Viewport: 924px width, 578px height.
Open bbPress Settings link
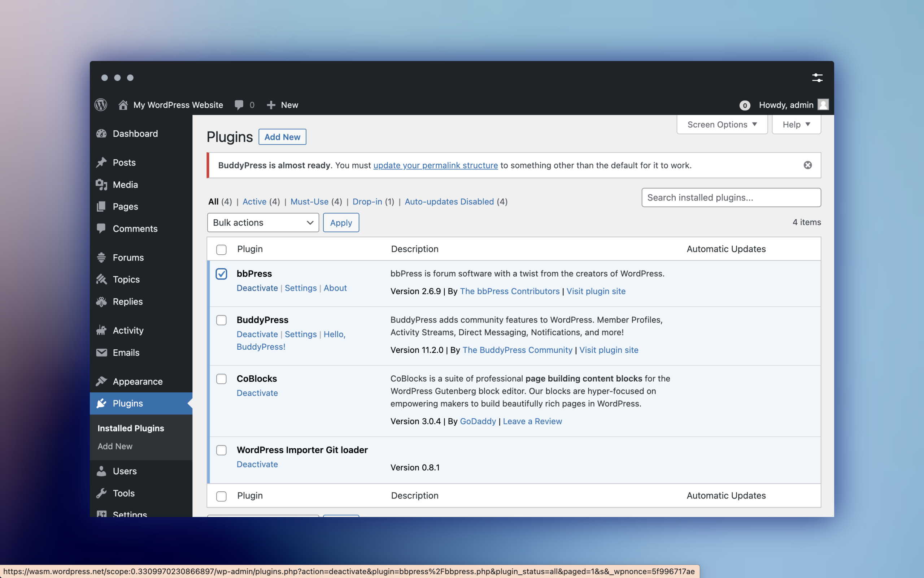[x=301, y=288]
